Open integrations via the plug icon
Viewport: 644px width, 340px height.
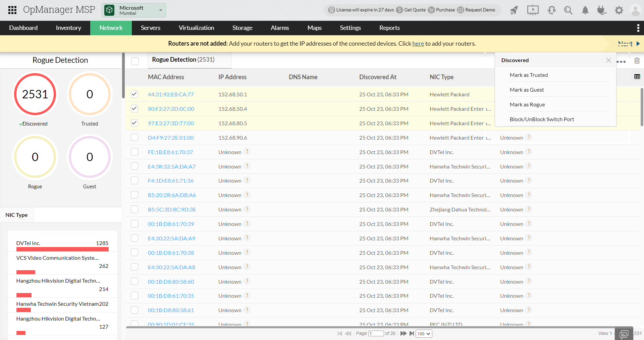pyautogui.click(x=601, y=10)
